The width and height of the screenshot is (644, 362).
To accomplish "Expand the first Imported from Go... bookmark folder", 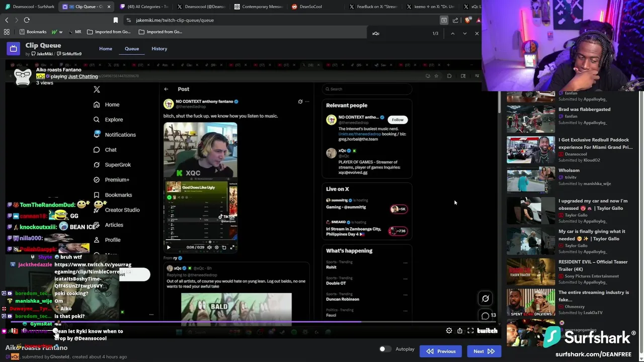I will click(x=109, y=32).
